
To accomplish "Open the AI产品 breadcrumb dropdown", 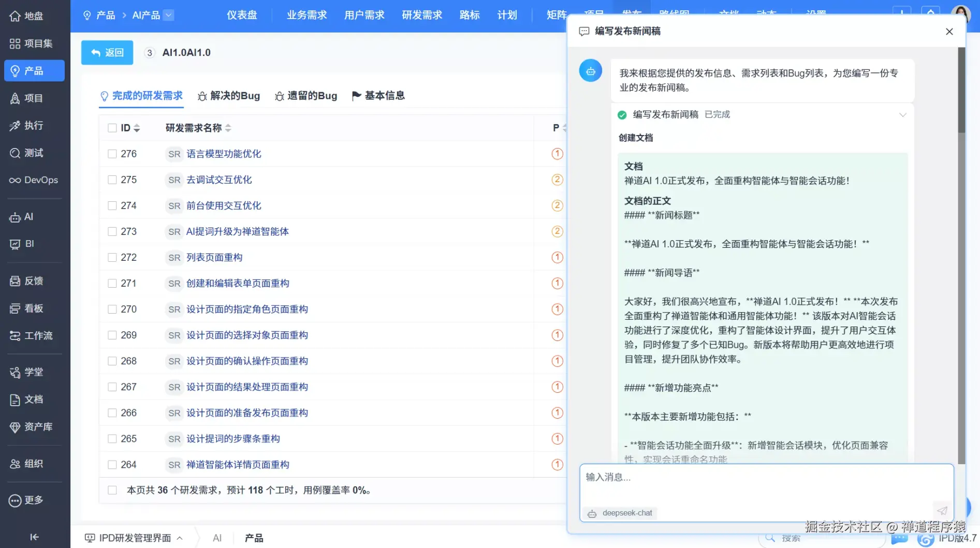I will tap(169, 15).
